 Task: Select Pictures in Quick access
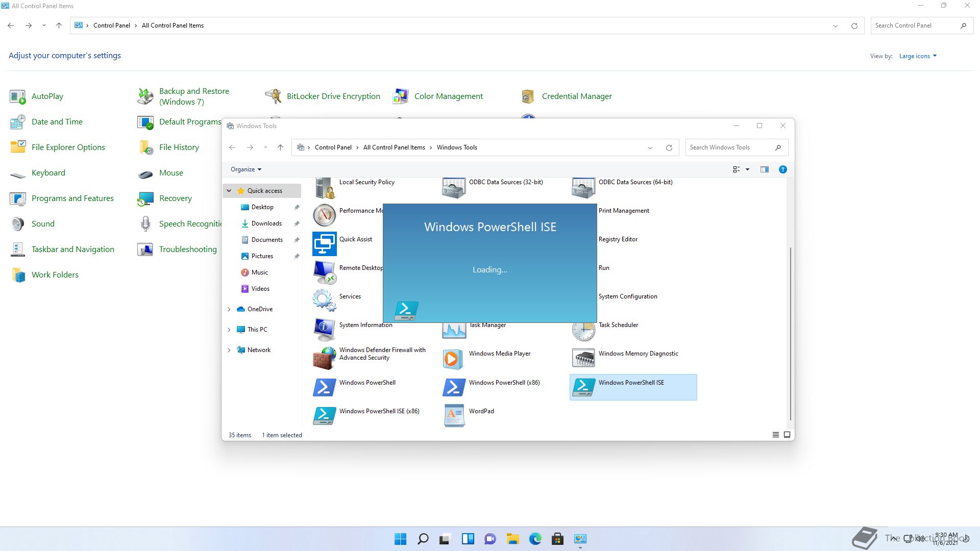(x=262, y=256)
